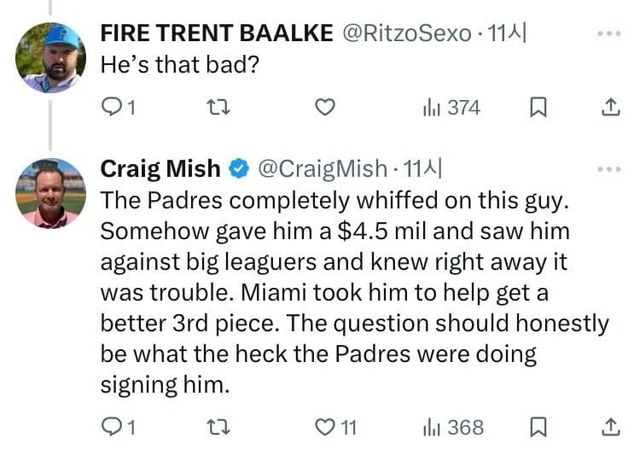Share Craig Mish's tweet
This screenshot has width=640, height=451.
pos(608,427)
